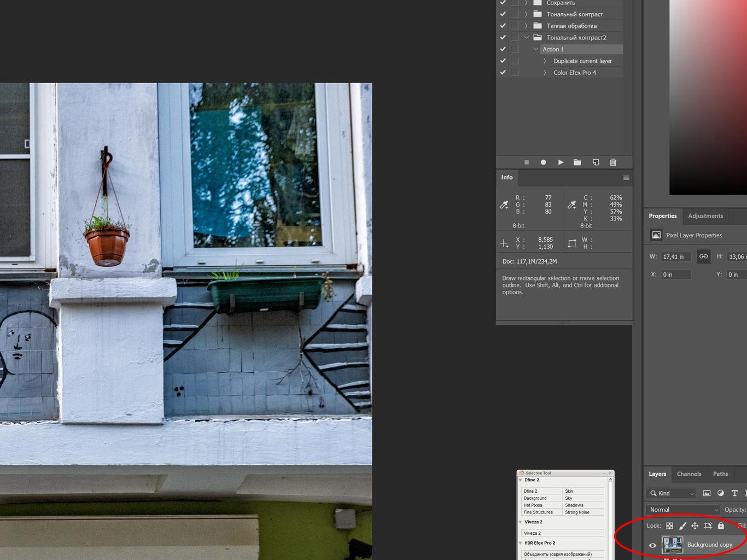This screenshot has height=560, width=747.
Task: Toggle the checkmark for Action 1
Action: [x=503, y=49]
